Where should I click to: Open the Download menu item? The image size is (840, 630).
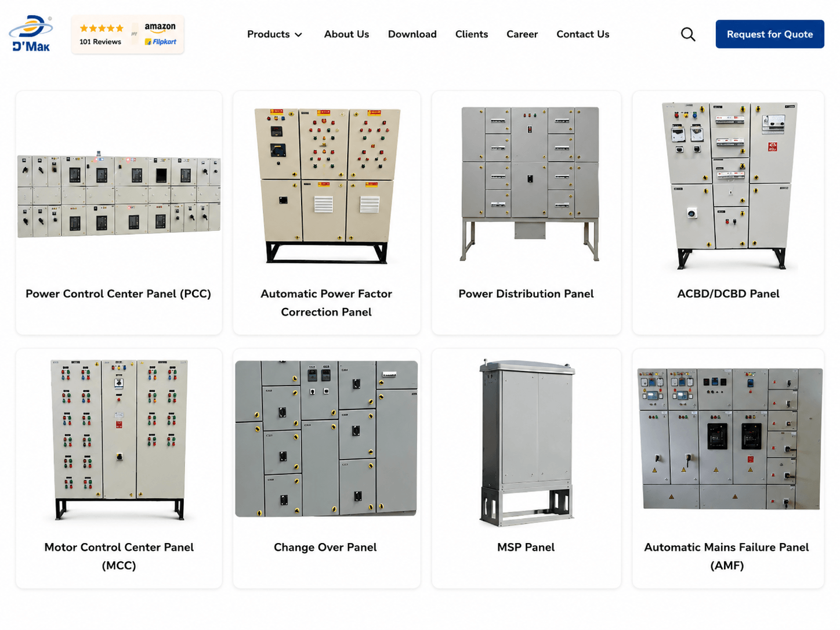[x=412, y=34]
